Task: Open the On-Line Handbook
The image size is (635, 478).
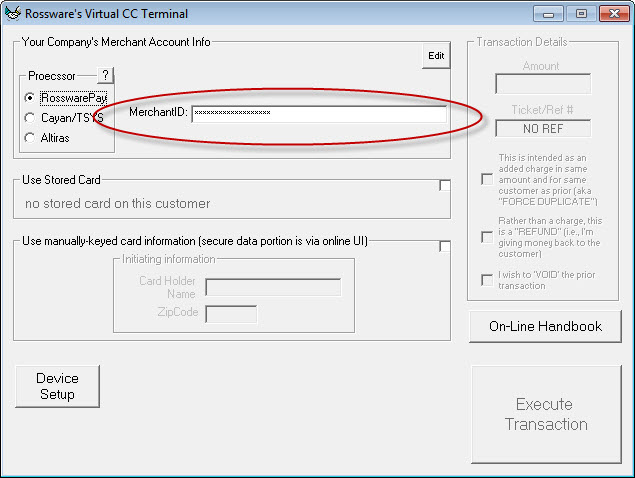Action: coord(545,326)
